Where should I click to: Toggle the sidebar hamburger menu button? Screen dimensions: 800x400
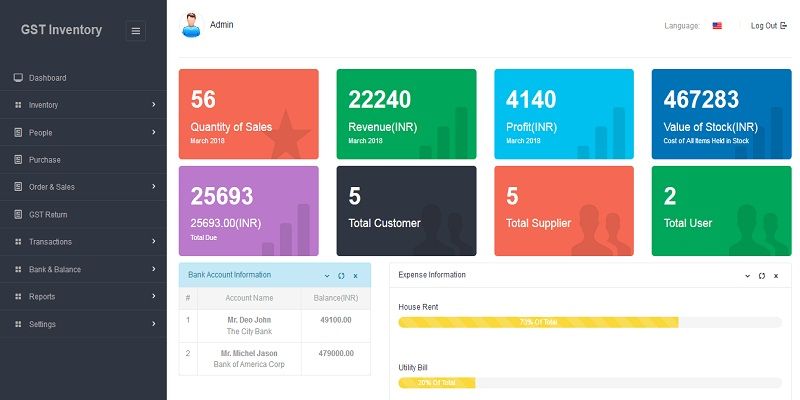135,31
